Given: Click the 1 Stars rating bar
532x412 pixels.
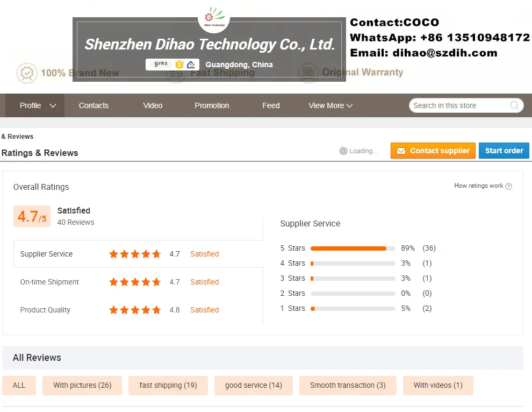Looking at the screenshot, I should [x=353, y=309].
